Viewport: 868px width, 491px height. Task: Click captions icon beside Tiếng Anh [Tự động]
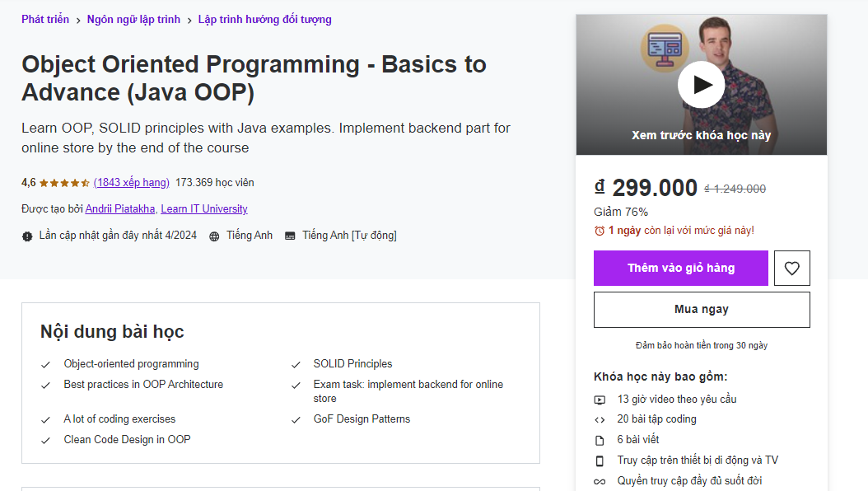[290, 235]
